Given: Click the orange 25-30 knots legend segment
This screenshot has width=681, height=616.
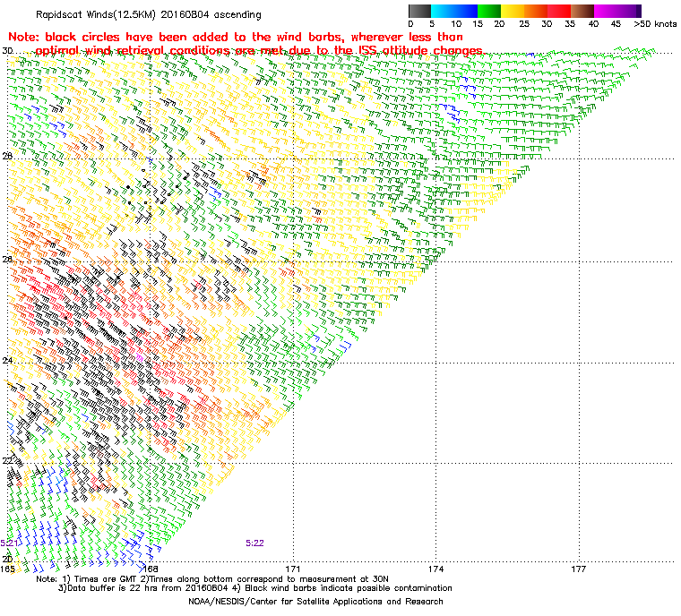Looking at the screenshot, I should point(536,11).
